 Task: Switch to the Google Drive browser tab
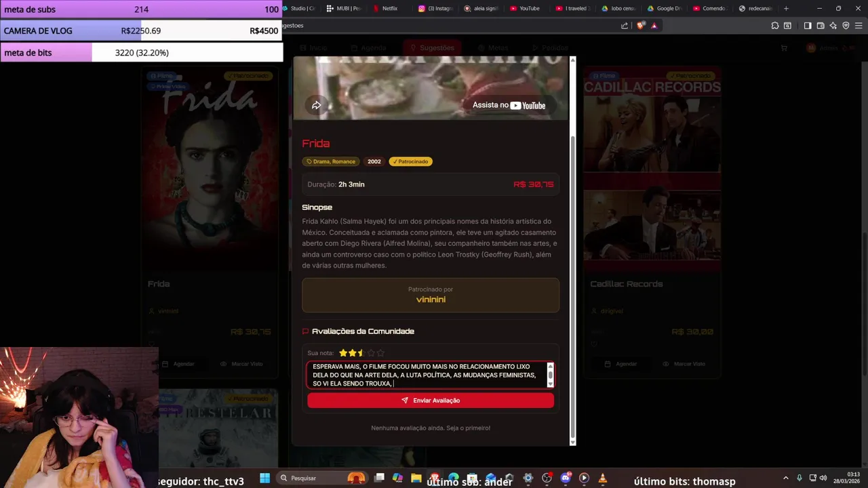pos(664,8)
